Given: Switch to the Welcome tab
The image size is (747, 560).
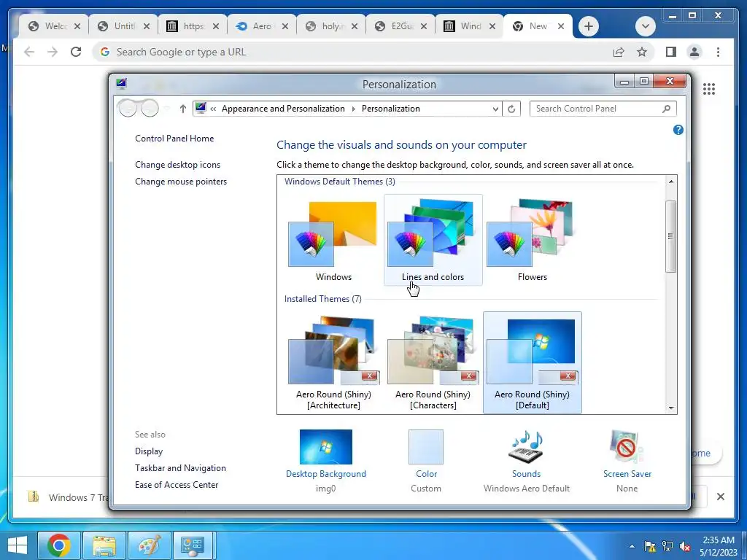Looking at the screenshot, I should coord(53,26).
